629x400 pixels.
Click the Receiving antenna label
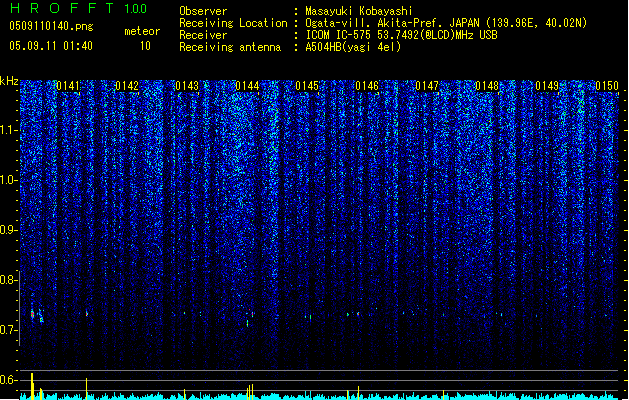tap(230, 47)
